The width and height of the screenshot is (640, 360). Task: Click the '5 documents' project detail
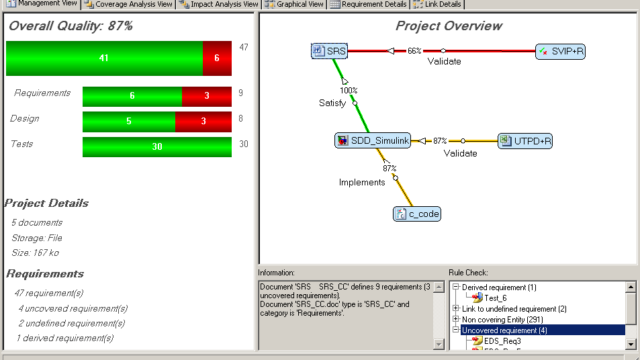coord(37,223)
